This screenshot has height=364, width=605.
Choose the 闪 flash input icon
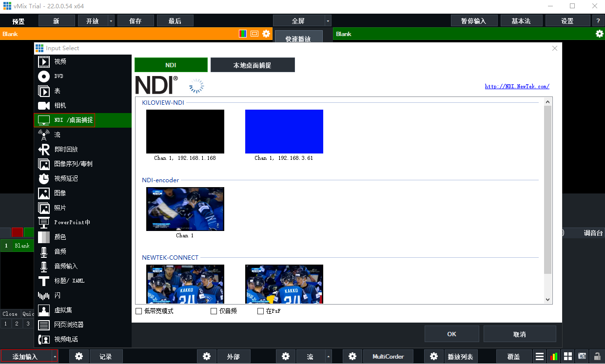pos(44,295)
